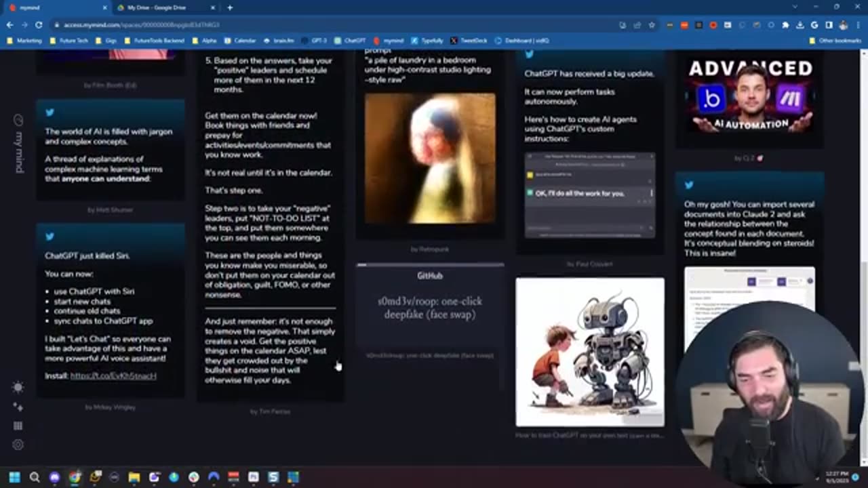Screen dimensions: 868x488
Task: Open Chrome side panel icon
Action: click(829, 25)
